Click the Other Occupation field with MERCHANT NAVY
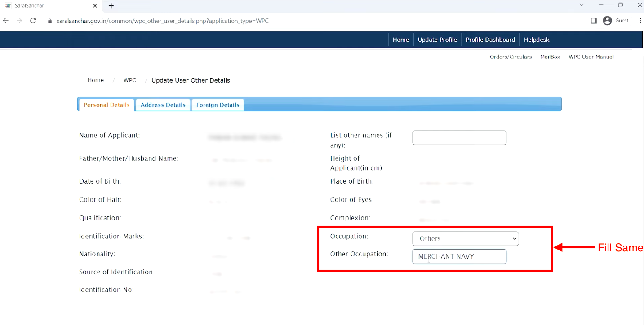The height and width of the screenshot is (325, 644). 459,257
